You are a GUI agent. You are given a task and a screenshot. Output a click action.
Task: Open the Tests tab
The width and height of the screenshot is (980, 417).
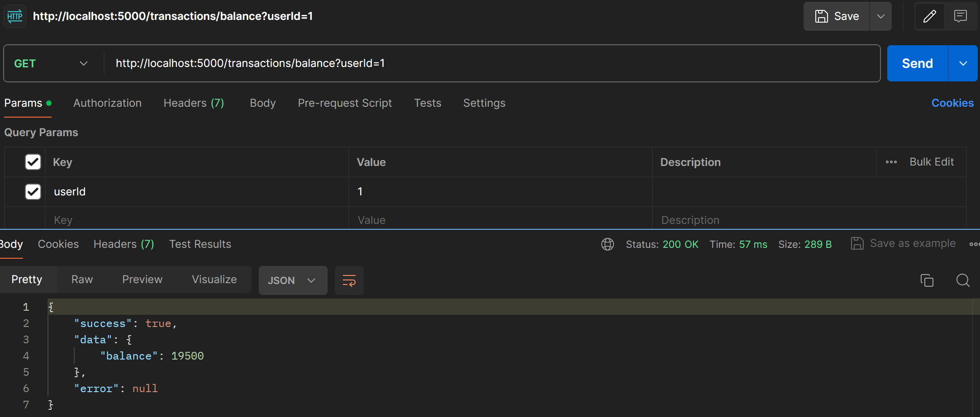[x=428, y=103]
